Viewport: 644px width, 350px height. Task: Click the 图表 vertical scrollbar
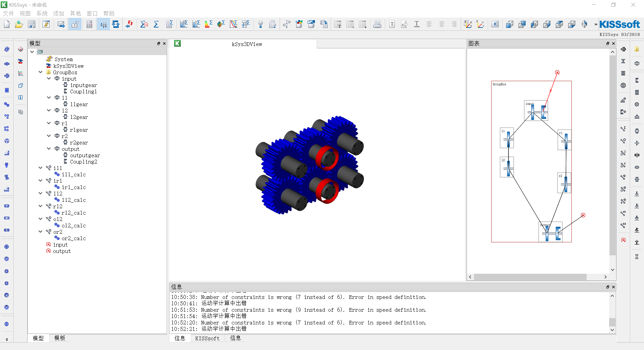pyautogui.click(x=612, y=155)
